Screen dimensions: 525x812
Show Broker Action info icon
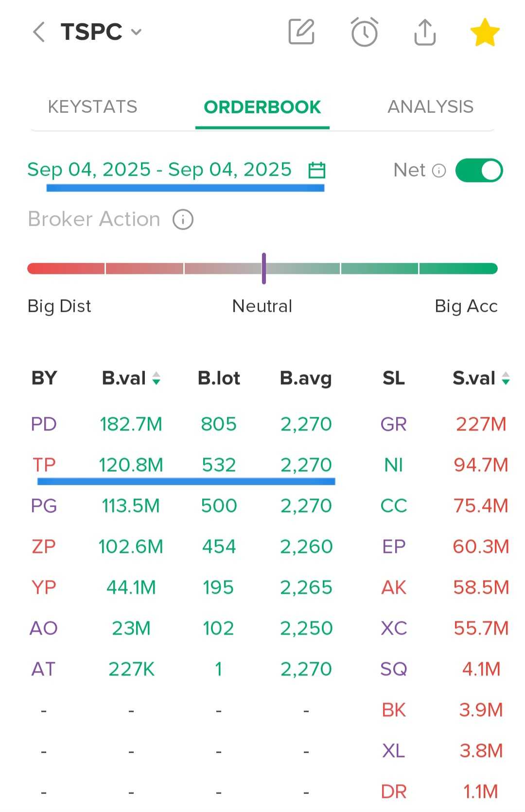(x=183, y=220)
